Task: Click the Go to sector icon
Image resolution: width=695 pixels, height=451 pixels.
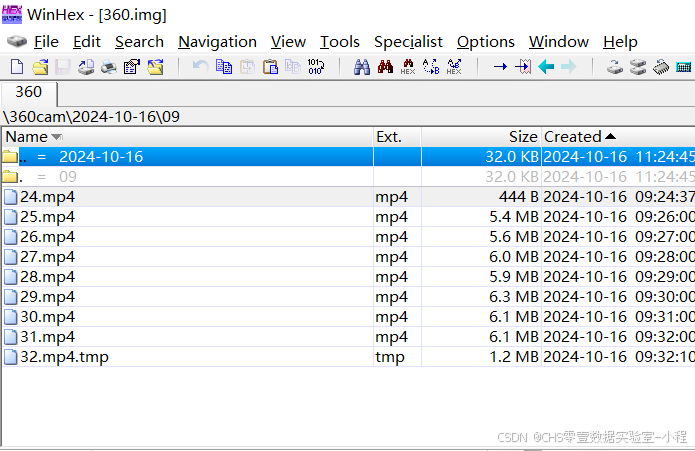Action: 523,67
